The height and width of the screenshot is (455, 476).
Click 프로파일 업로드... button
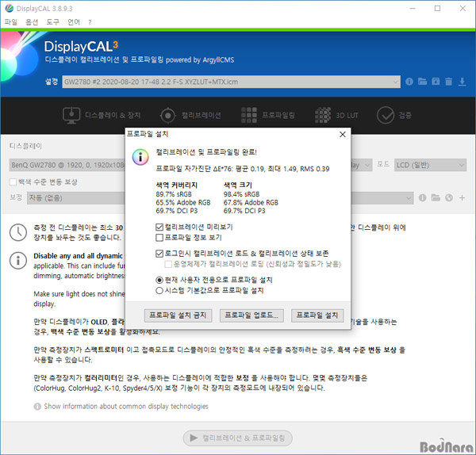[x=251, y=315]
